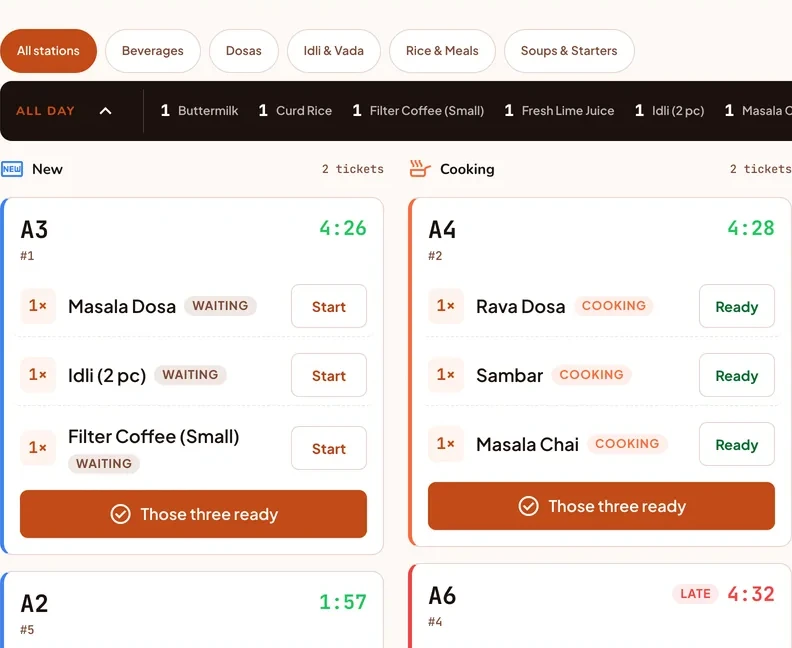792x648 pixels.
Task: Open Soups & Starters station
Action: [x=569, y=51]
